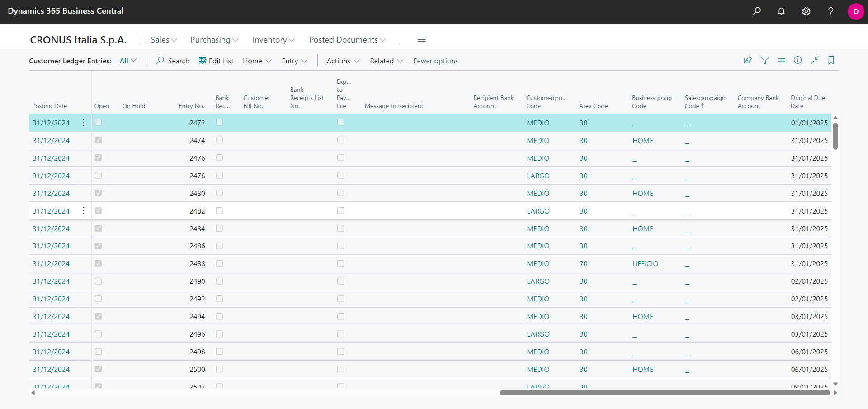The width and height of the screenshot is (868, 409).
Task: Click the scroll left arrow
Action: [x=33, y=393]
